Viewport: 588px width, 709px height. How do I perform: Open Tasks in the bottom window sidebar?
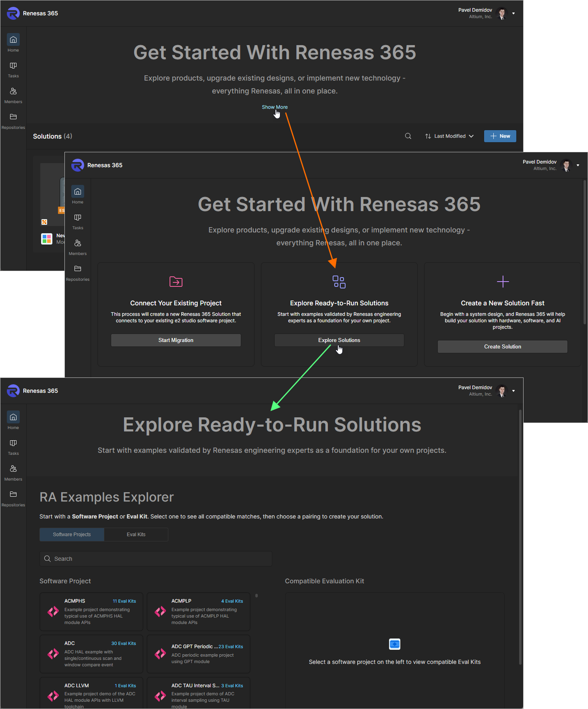tap(13, 447)
